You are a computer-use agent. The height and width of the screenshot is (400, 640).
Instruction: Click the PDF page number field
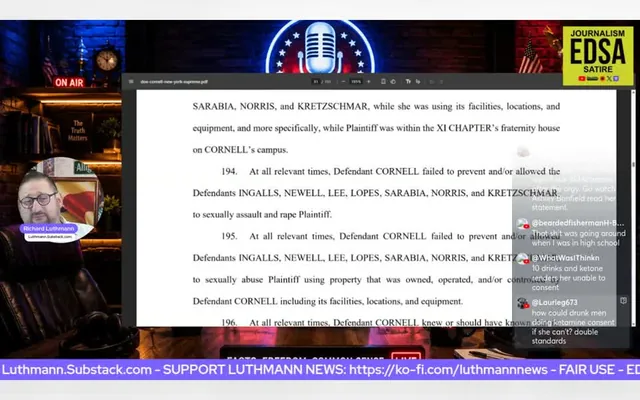(x=316, y=82)
